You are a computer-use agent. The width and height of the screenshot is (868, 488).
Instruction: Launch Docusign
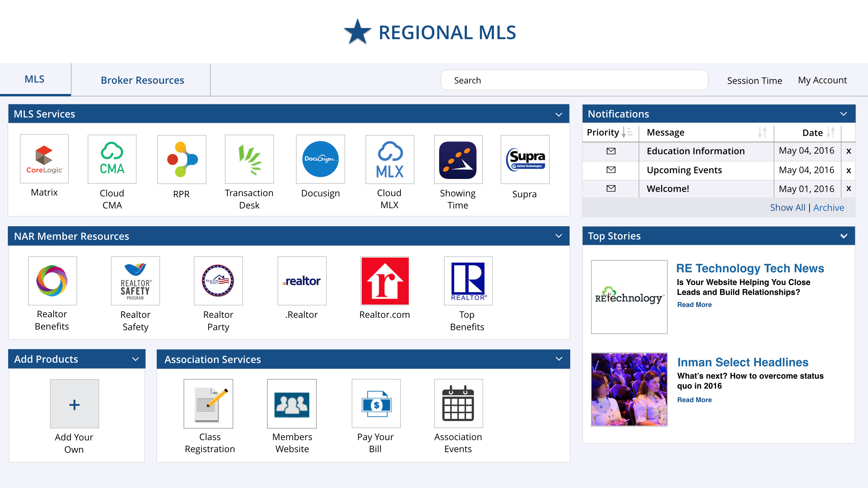click(x=320, y=159)
